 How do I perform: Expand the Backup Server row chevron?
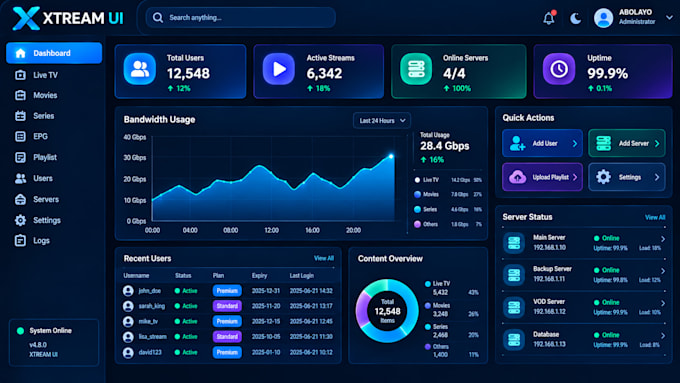click(663, 271)
